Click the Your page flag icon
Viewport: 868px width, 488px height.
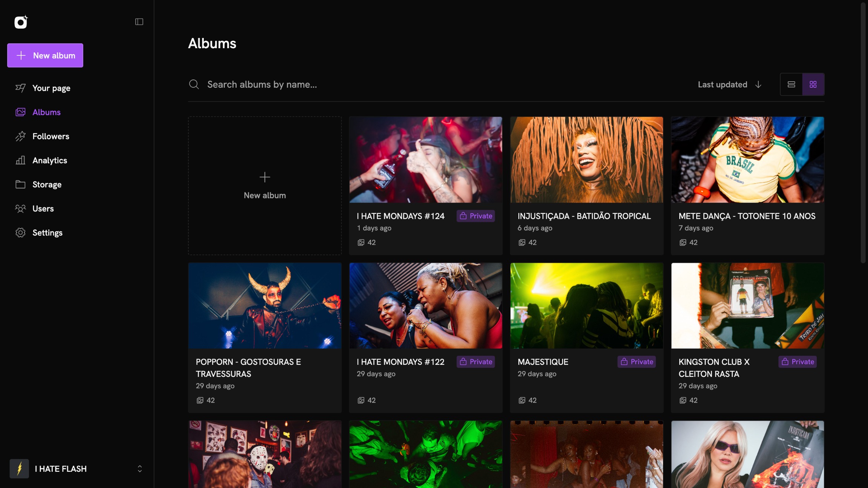click(20, 88)
